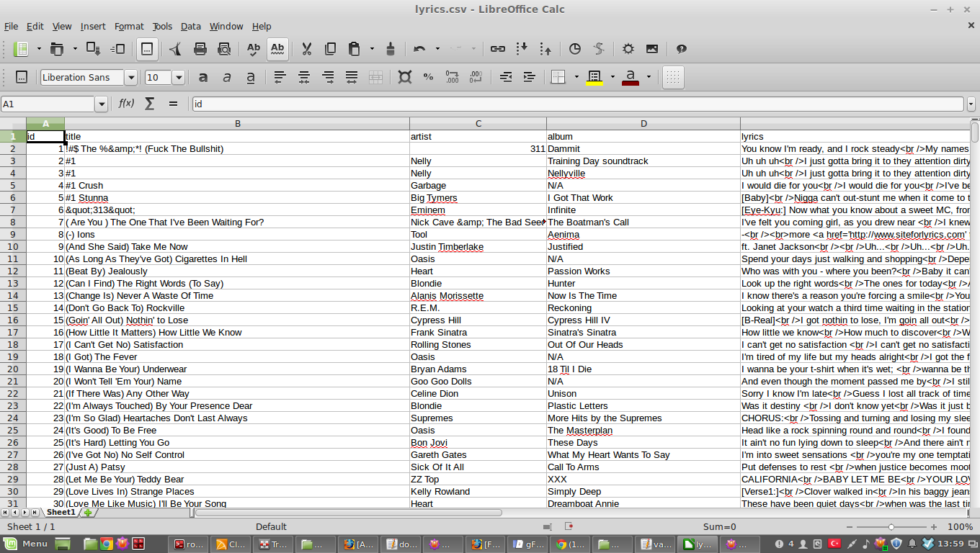Viewport: 980px width, 553px height.
Task: Open the font name dropdown
Action: pos(130,77)
